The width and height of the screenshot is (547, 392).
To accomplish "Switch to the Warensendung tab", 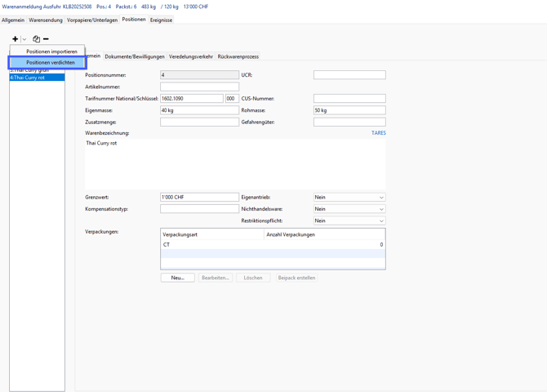I will [46, 20].
